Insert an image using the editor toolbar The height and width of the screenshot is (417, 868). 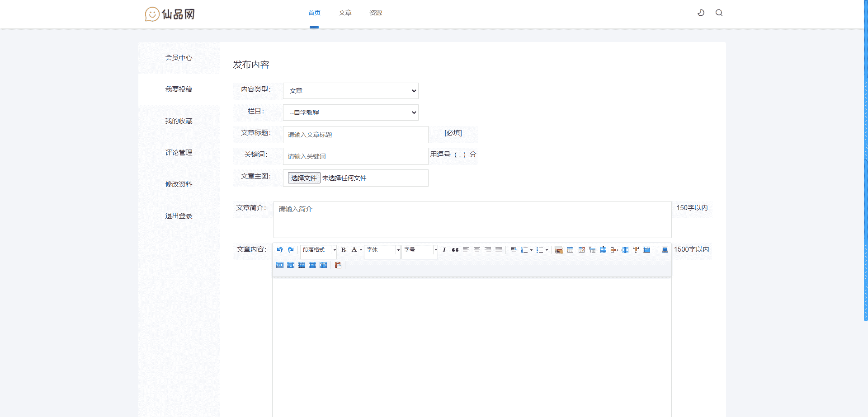click(559, 250)
